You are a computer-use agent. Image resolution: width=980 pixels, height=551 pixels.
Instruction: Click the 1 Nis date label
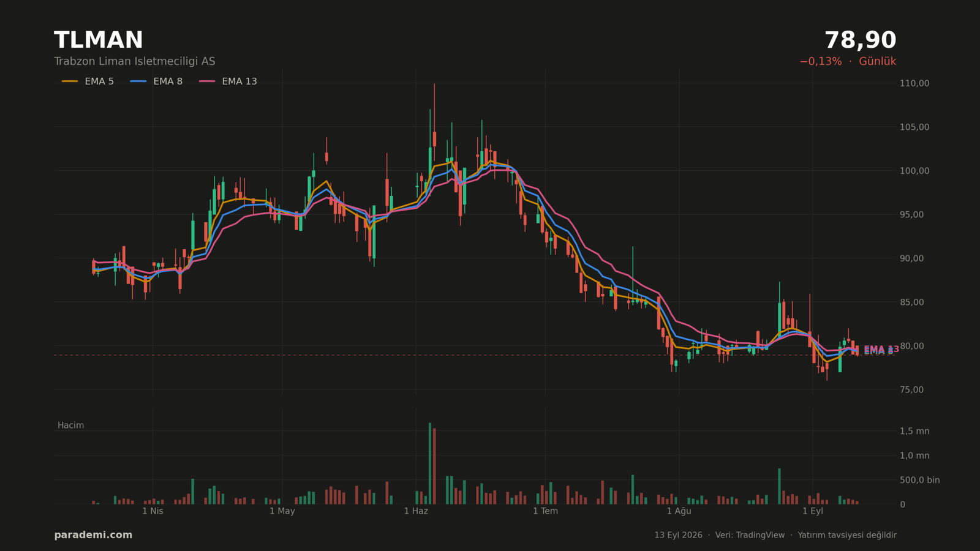[x=153, y=511]
